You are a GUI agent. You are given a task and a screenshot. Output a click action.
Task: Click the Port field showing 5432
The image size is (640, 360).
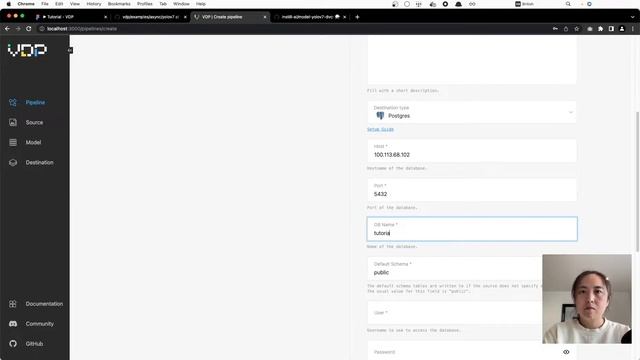[x=471, y=190]
